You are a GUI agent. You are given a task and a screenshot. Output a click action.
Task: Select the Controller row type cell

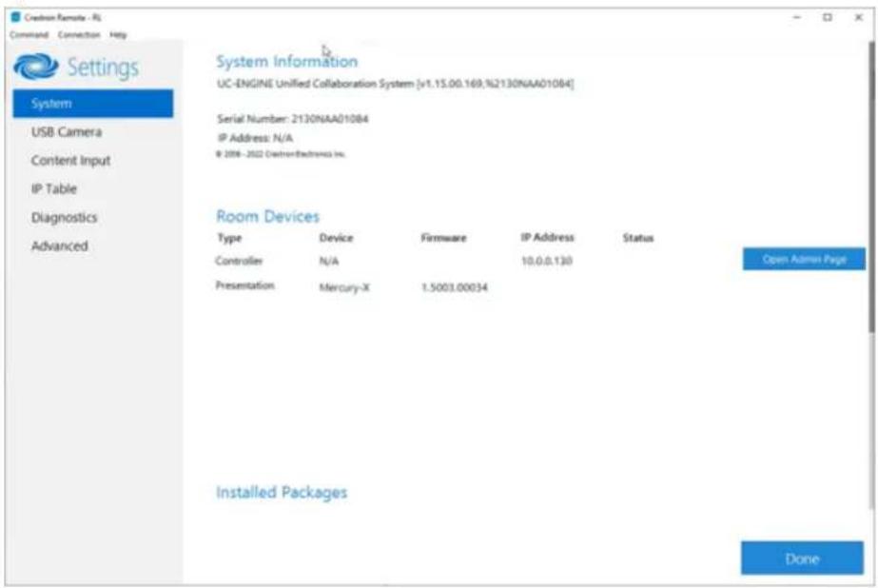[239, 261]
